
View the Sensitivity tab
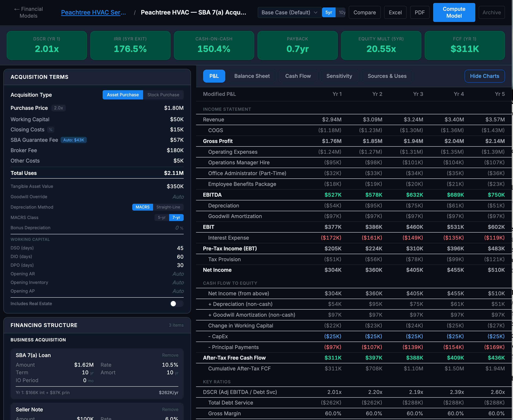[339, 76]
